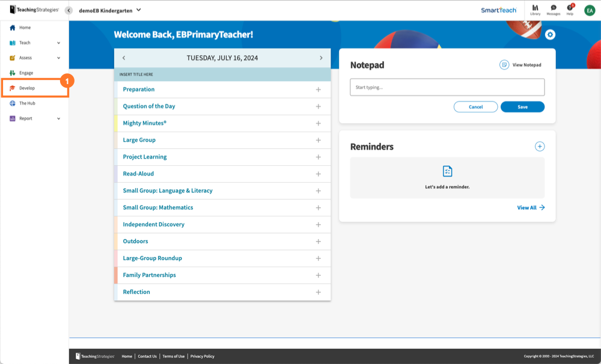
Task: Select Develop in the sidebar
Action: click(27, 88)
